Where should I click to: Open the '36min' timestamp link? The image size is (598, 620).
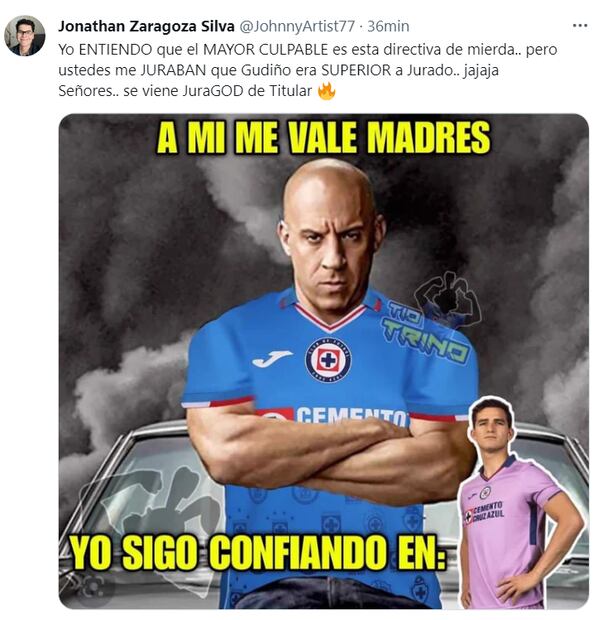[388, 26]
